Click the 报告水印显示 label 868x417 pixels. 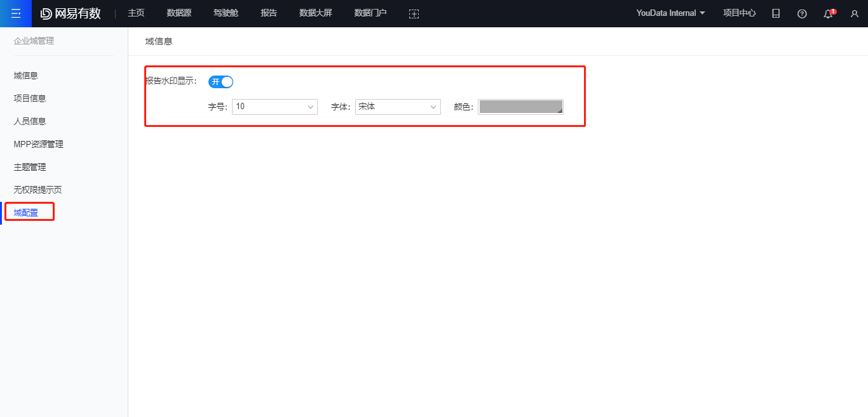click(x=171, y=81)
